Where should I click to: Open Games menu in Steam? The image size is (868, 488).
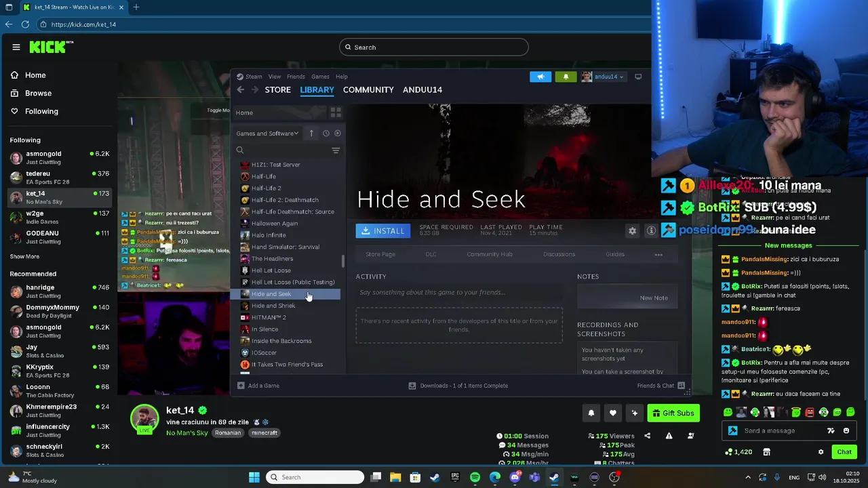tap(320, 77)
